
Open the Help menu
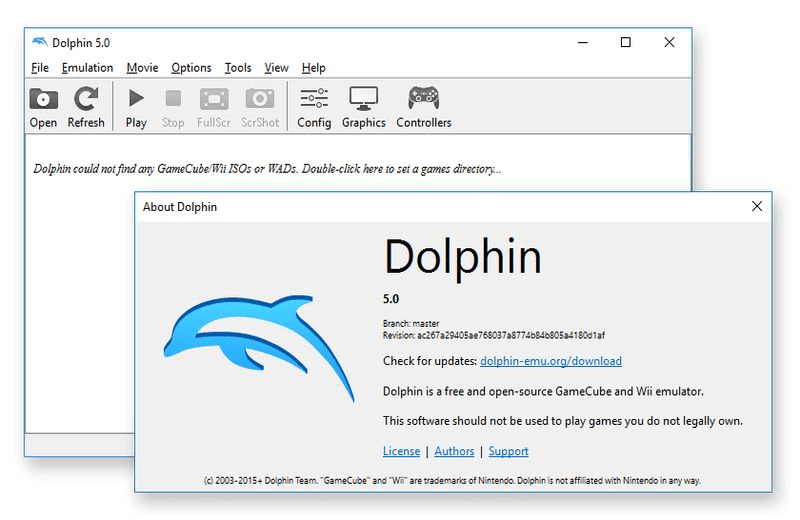click(x=313, y=67)
